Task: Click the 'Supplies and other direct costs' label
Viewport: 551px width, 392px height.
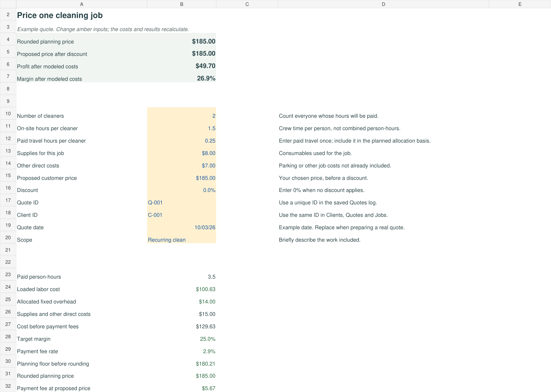Action: (x=54, y=314)
